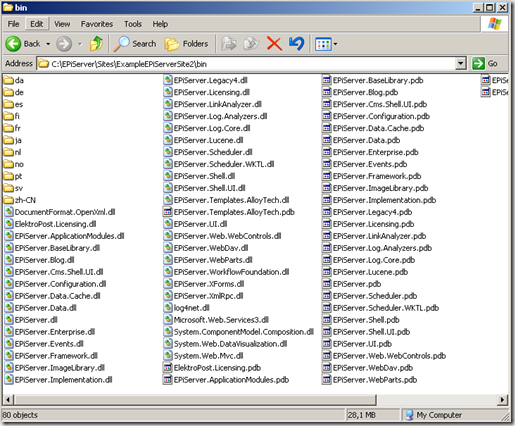Click the red Delete X icon
The width and height of the screenshot is (515, 426).
click(x=274, y=44)
